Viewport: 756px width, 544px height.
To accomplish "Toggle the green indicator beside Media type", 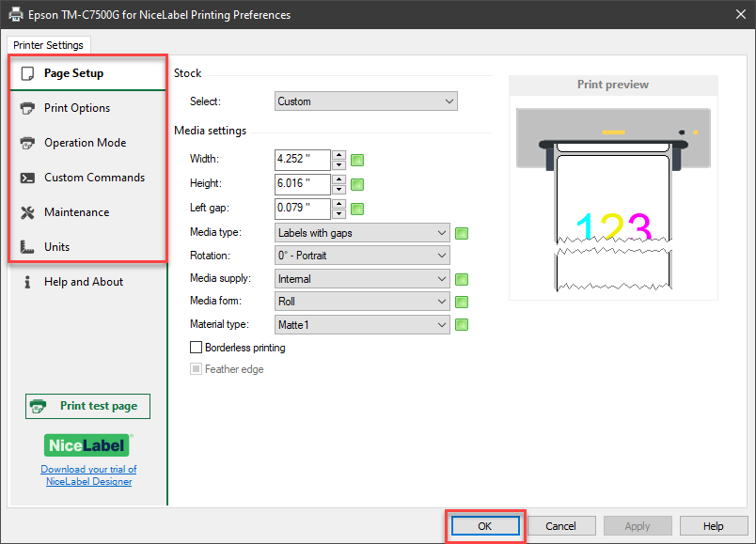I will [461, 232].
